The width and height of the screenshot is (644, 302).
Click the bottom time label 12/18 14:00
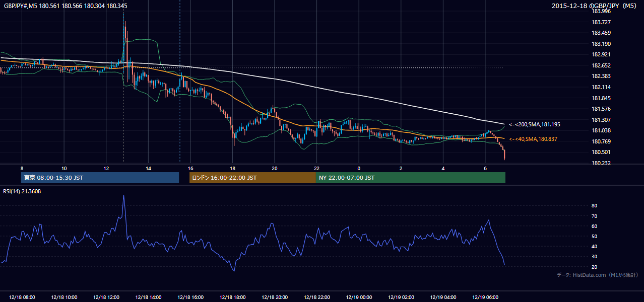pos(148,297)
